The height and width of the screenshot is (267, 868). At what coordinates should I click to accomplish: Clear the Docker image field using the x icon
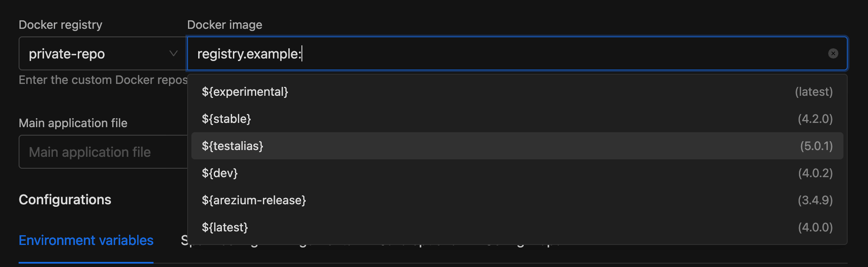point(832,53)
